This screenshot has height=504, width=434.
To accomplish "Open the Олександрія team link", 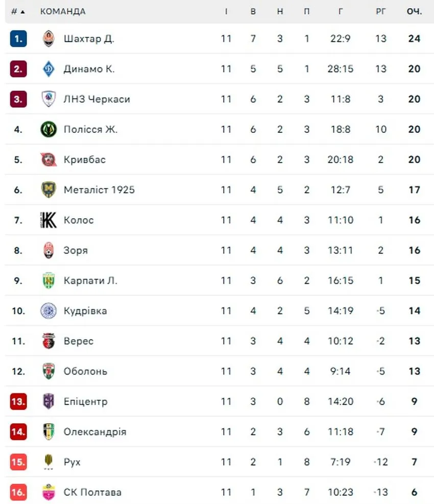I will point(94,432).
